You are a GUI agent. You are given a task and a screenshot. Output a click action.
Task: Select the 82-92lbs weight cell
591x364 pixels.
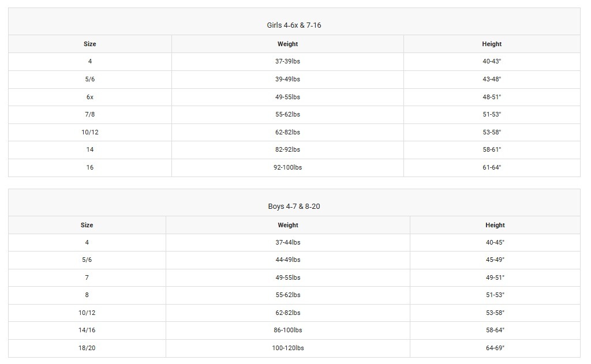click(x=287, y=149)
